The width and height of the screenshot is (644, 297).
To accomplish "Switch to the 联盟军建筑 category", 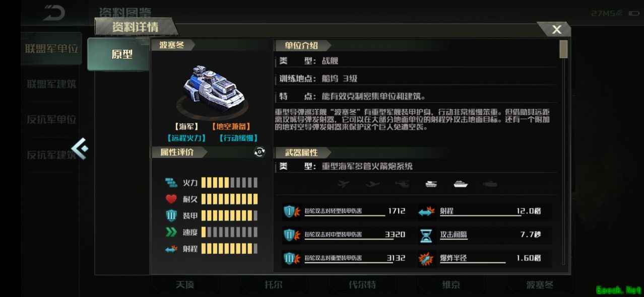I will (52, 84).
